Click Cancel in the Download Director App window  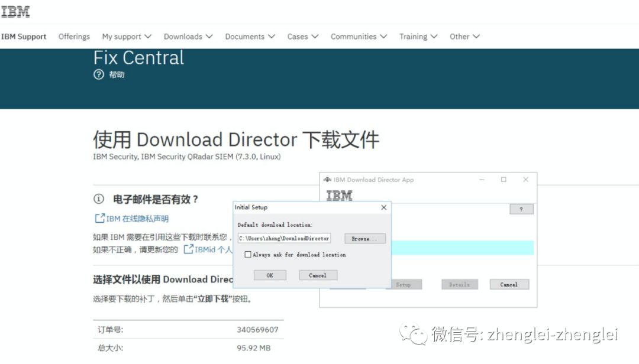[509, 285]
